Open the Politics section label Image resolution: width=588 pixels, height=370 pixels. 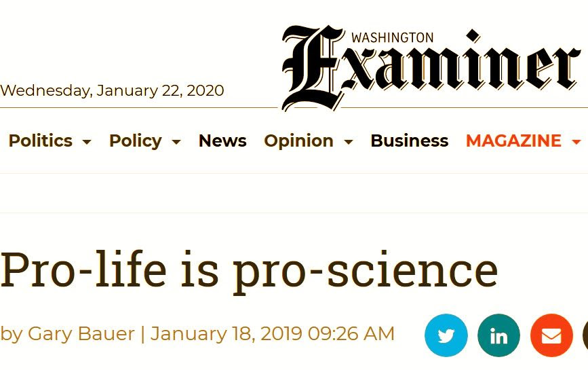41,141
